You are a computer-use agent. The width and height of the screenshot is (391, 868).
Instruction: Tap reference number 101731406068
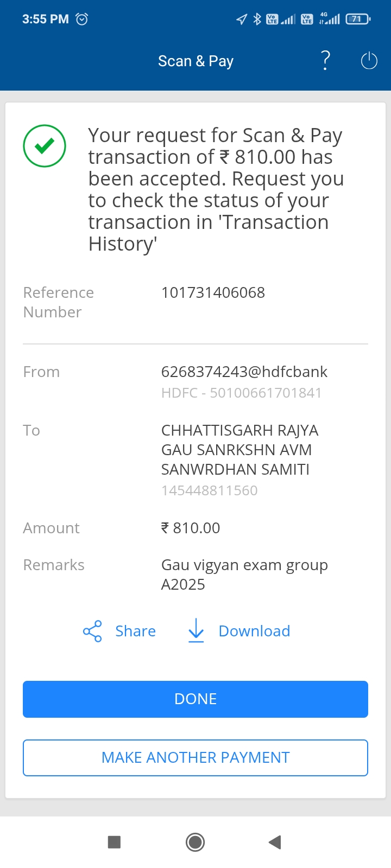coord(213,292)
